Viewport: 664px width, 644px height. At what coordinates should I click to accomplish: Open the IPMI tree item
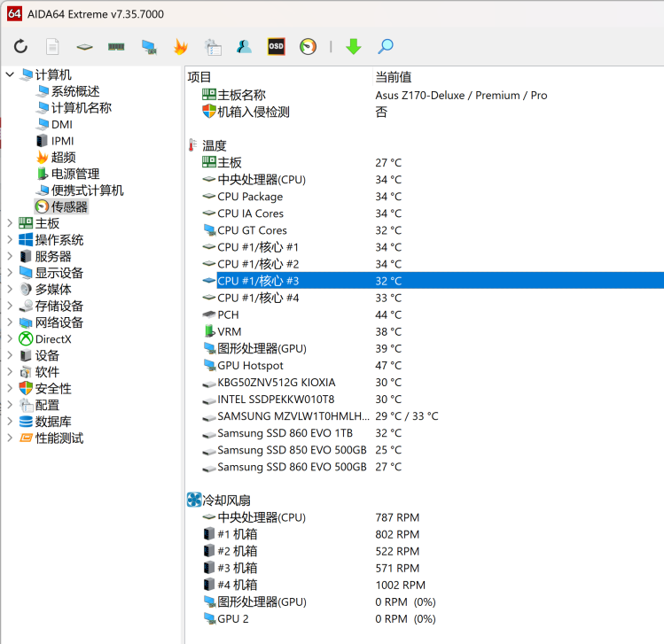click(62, 141)
